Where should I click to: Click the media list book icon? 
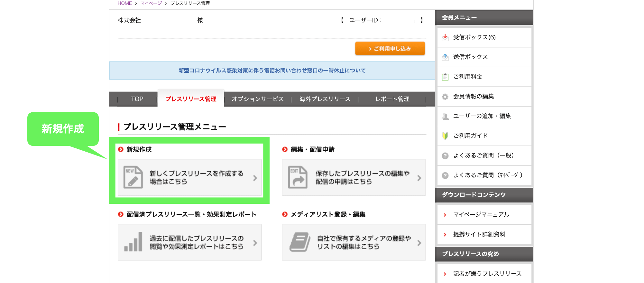(x=299, y=242)
